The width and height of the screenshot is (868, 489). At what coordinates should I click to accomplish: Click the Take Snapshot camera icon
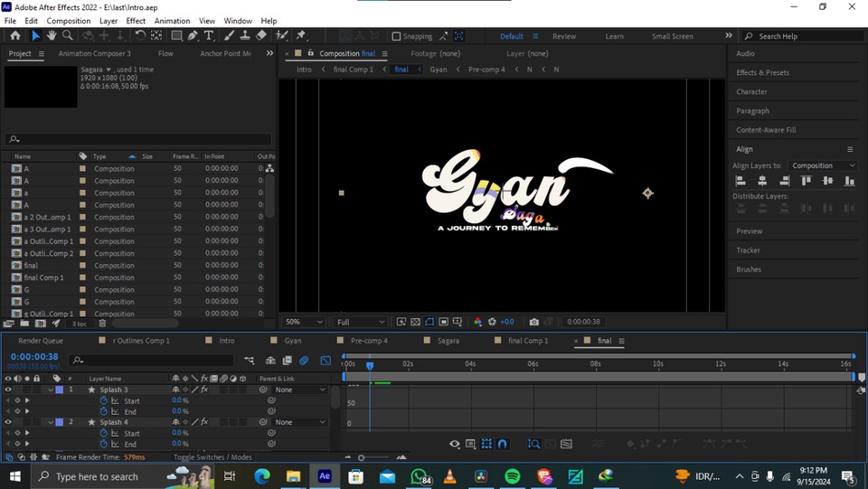[x=534, y=322]
